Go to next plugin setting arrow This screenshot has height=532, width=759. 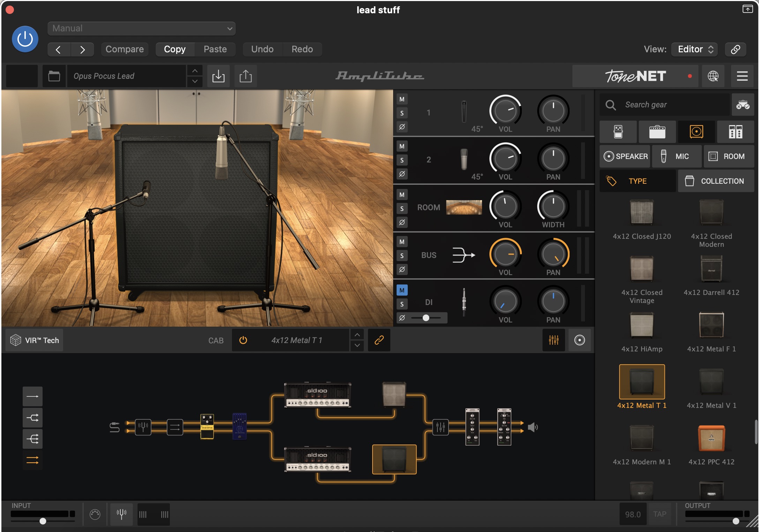click(82, 50)
